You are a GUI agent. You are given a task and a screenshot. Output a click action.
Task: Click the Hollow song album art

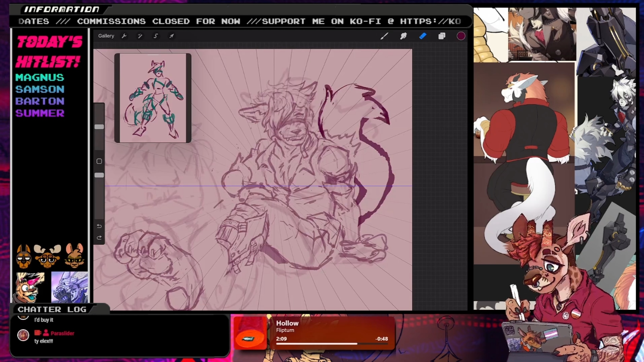click(250, 333)
